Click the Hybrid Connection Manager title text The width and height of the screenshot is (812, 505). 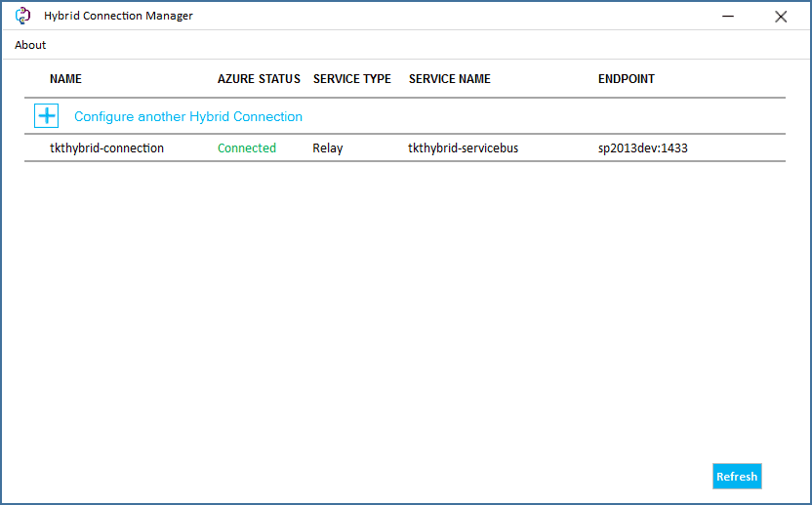point(118,16)
